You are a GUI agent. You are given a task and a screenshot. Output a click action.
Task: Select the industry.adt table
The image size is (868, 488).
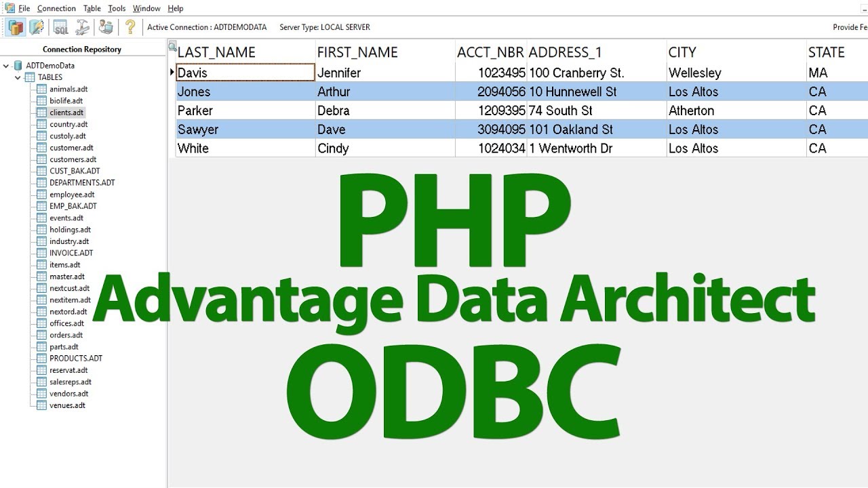[69, 241]
